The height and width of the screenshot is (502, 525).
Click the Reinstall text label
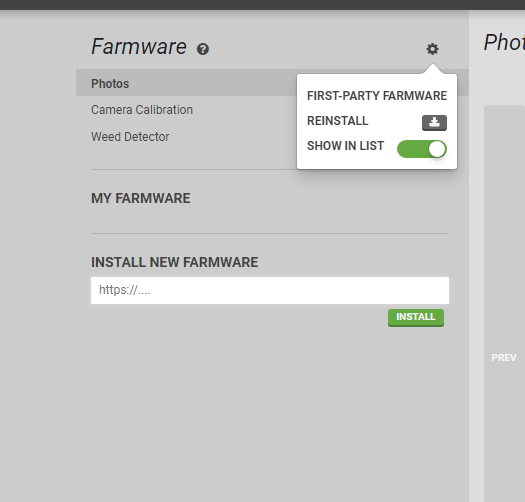click(x=338, y=121)
